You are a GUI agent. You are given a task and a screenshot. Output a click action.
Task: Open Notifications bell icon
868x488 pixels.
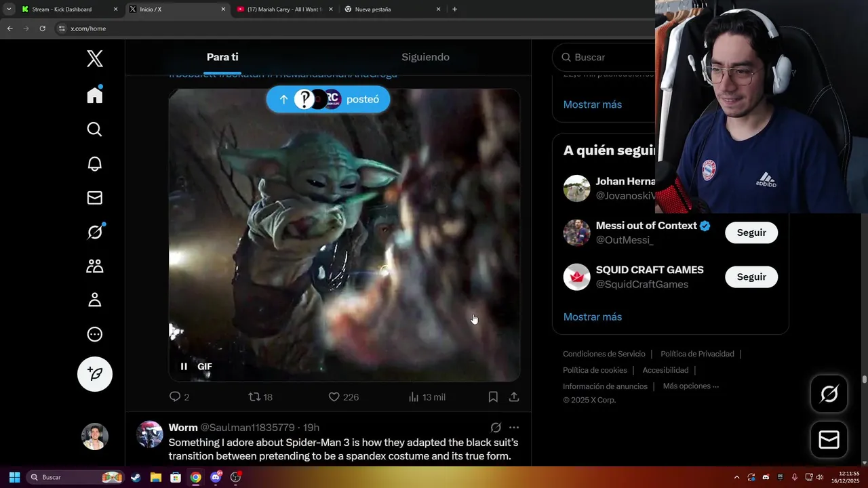tap(95, 163)
